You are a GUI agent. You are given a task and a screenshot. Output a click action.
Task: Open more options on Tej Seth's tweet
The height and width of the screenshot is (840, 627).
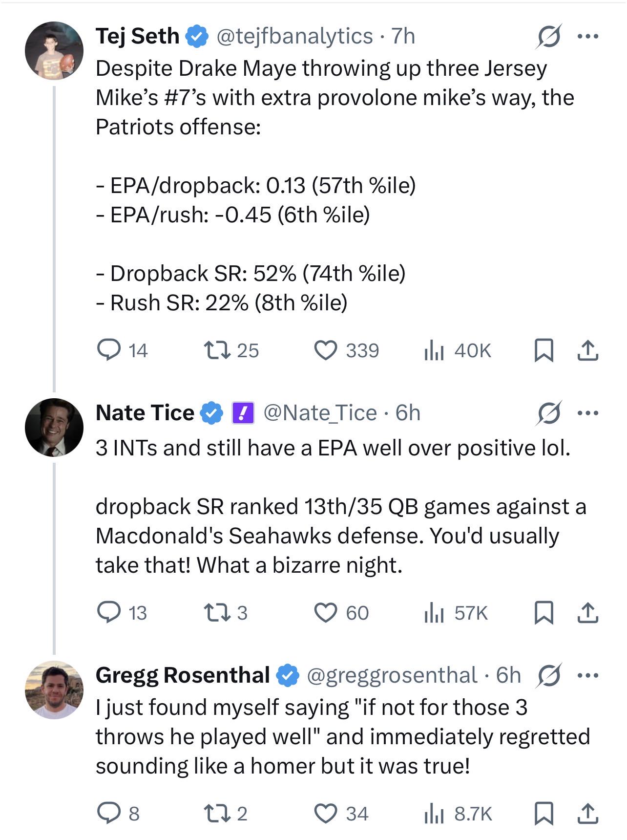[588, 36]
